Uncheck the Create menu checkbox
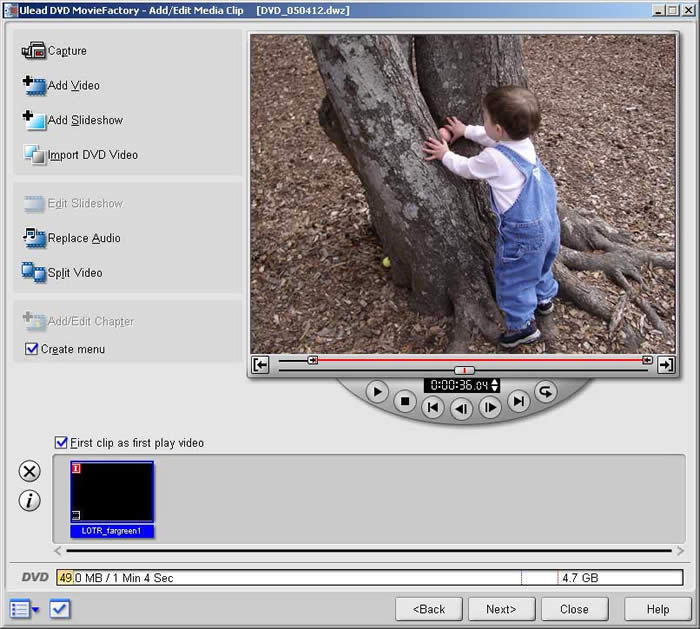The image size is (700, 629). pos(32,349)
